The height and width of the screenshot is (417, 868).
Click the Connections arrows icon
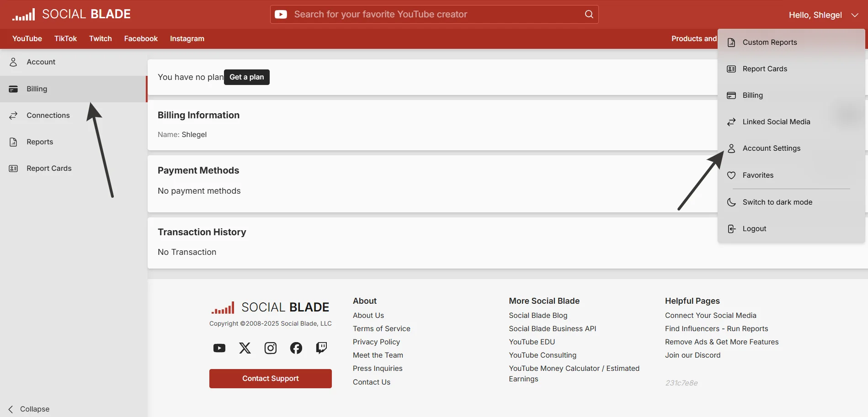coord(13,115)
